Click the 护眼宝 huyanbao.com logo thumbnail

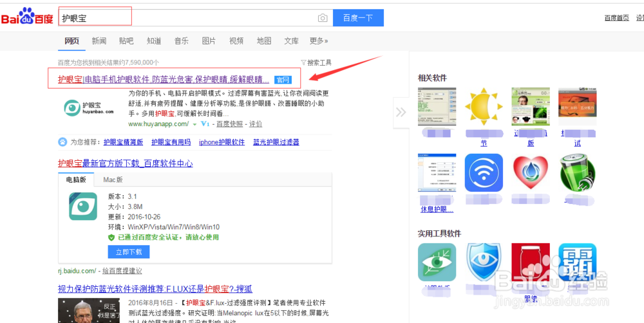tap(89, 108)
